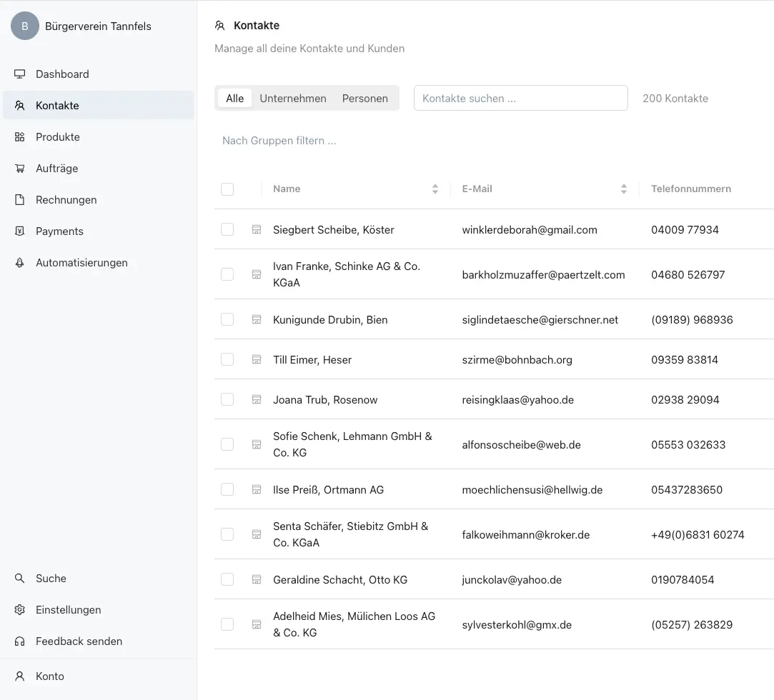Open Payments via its receipt icon
Viewport: 774px width, 700px height.
pos(20,231)
